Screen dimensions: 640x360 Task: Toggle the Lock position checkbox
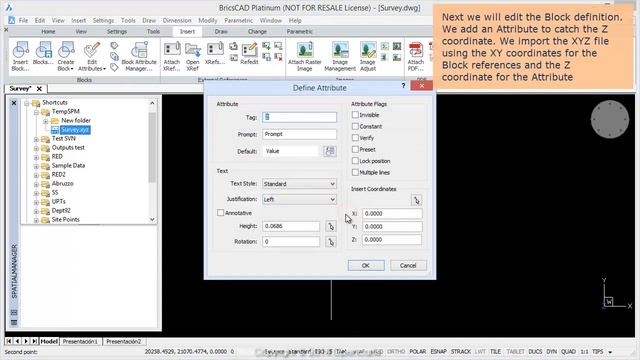tap(355, 161)
